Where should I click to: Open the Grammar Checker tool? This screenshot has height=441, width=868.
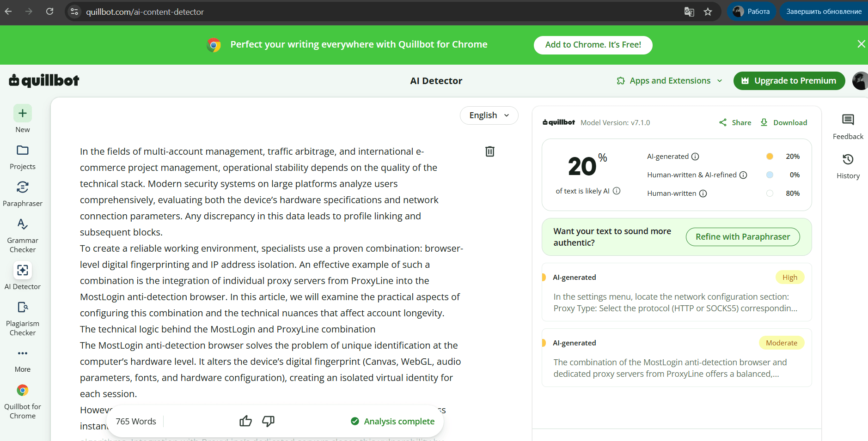23,236
